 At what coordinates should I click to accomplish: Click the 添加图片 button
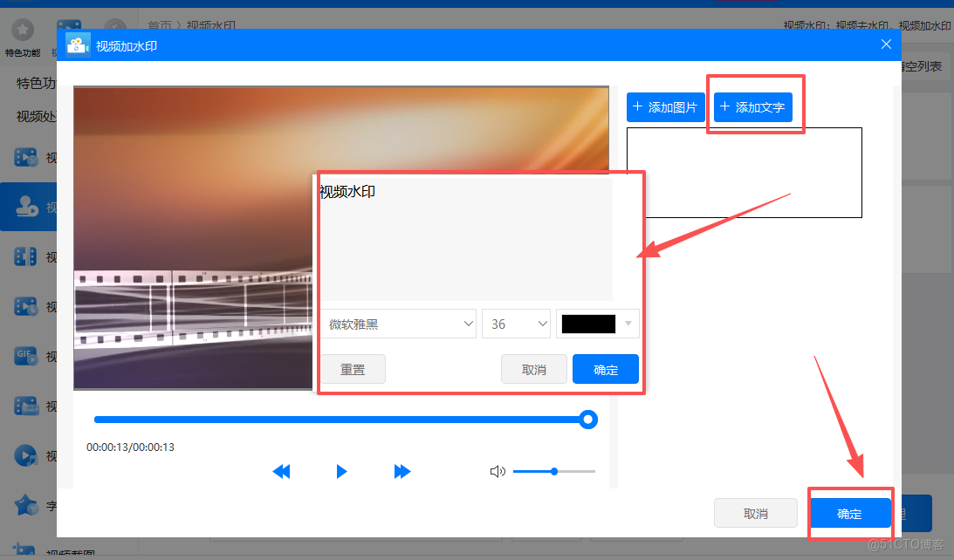(666, 107)
